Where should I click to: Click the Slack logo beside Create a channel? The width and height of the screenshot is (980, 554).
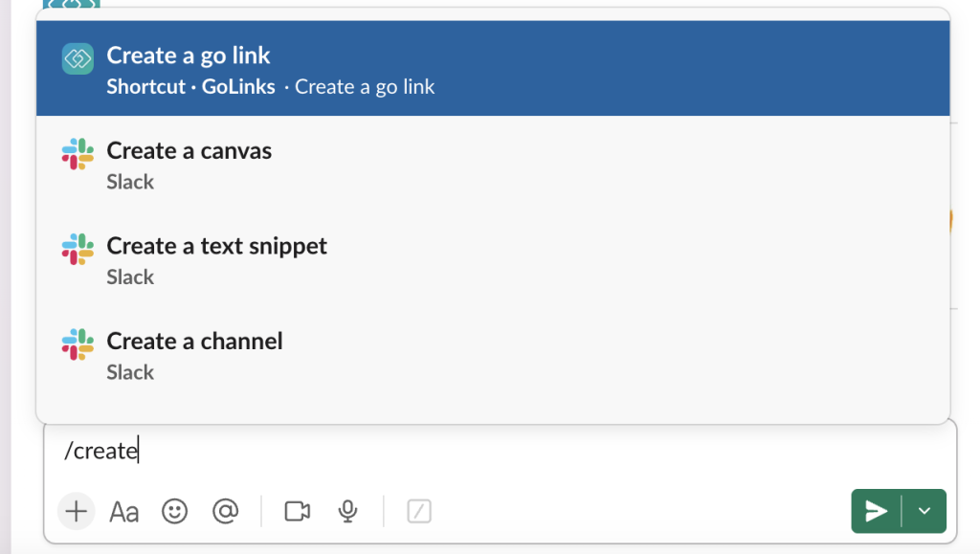click(x=78, y=344)
